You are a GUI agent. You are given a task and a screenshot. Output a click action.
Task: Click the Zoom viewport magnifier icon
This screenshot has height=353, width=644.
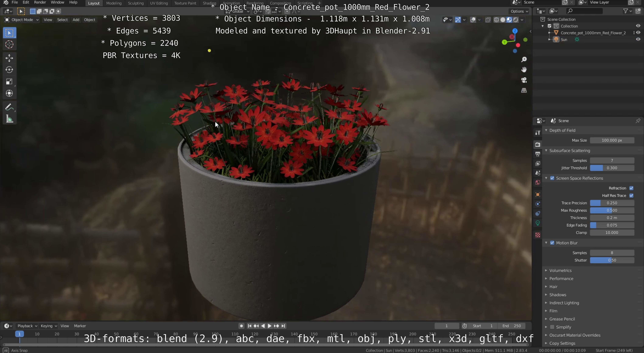tap(524, 59)
